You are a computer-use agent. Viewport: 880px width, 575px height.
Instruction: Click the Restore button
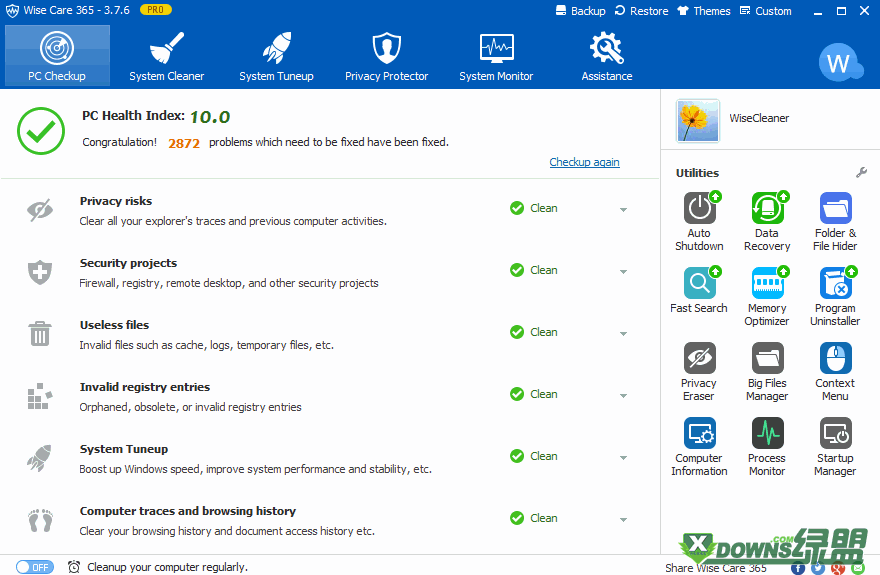(641, 11)
